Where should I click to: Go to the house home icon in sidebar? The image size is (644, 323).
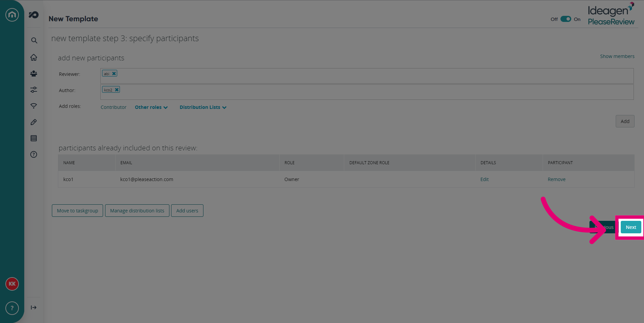pos(34,57)
